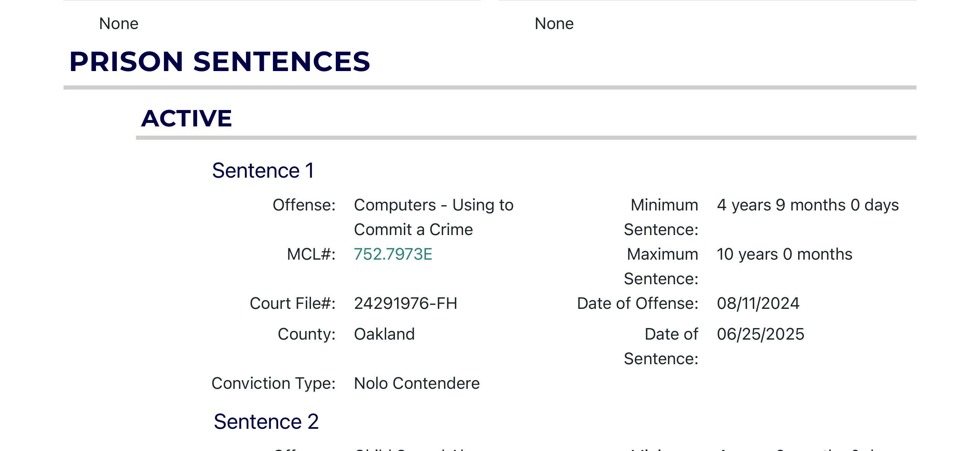Click the PRISON SENTENCES heading
Viewport: 980px width, 451px height.
219,61
